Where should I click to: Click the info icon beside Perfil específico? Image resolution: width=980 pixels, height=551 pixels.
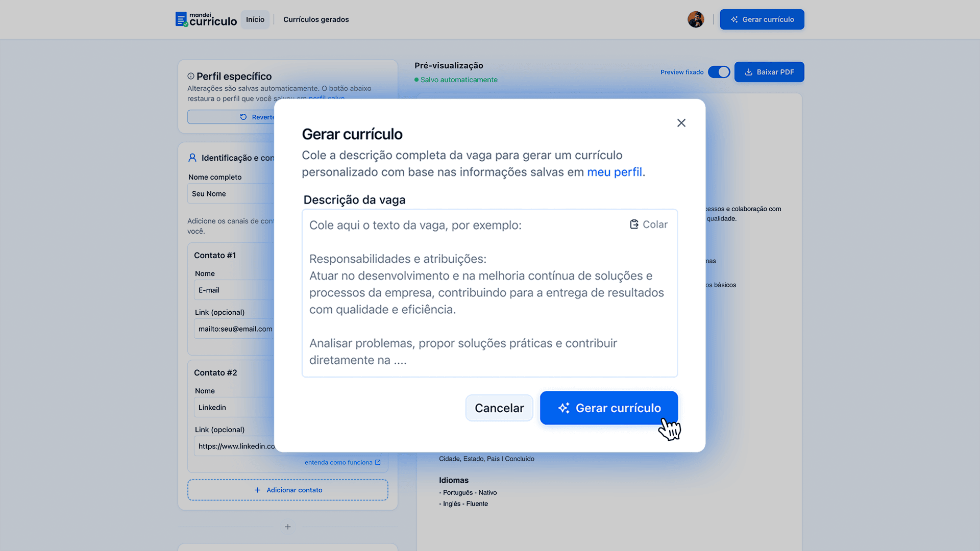tap(191, 76)
